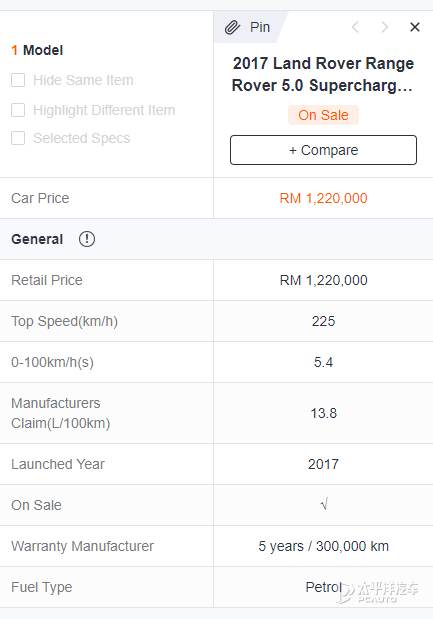Collapse the General section header
Image resolution: width=433 pixels, height=619 pixels.
tap(216, 239)
